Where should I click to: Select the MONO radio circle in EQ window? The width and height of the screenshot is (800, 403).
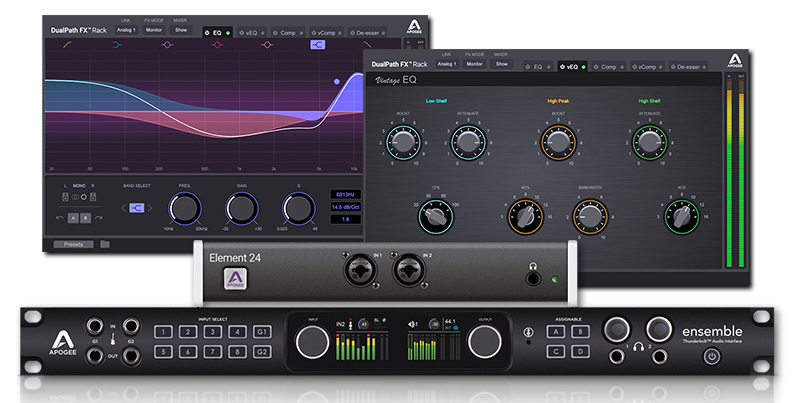[84, 197]
